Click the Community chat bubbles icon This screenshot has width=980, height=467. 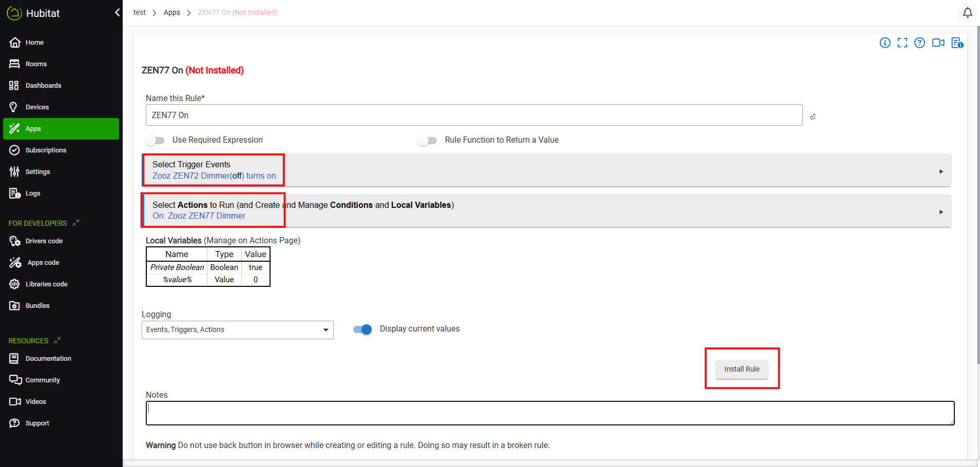[15, 380]
